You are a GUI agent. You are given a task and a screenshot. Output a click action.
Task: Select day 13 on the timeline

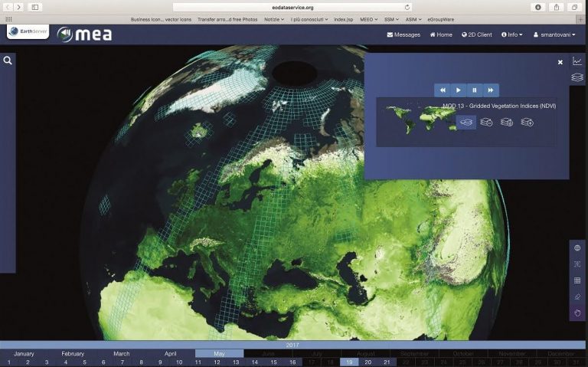click(x=236, y=362)
